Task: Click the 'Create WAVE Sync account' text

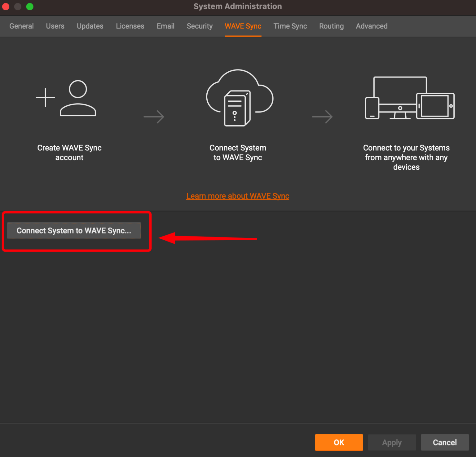Action: point(69,153)
